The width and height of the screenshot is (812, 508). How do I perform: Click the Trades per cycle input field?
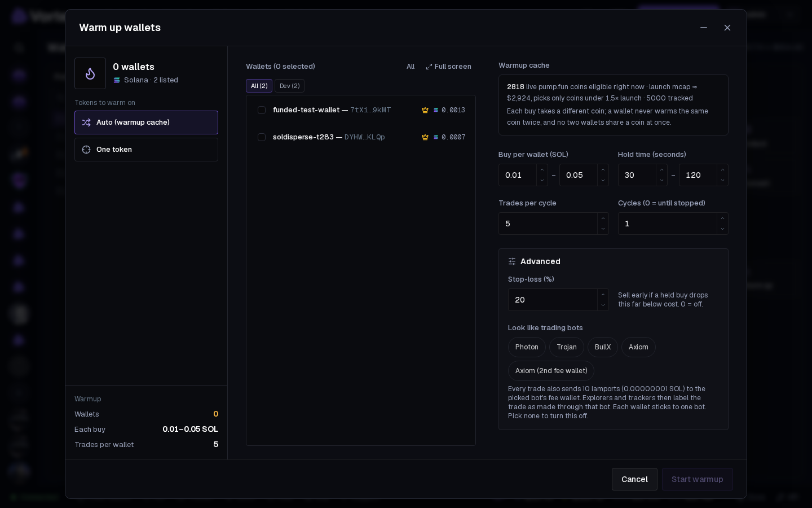pyautogui.click(x=548, y=224)
